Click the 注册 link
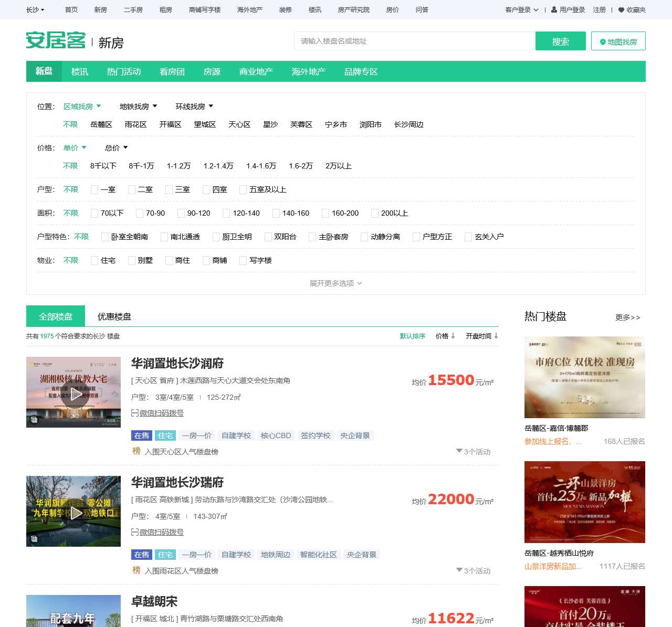The image size is (672, 627). [x=600, y=9]
